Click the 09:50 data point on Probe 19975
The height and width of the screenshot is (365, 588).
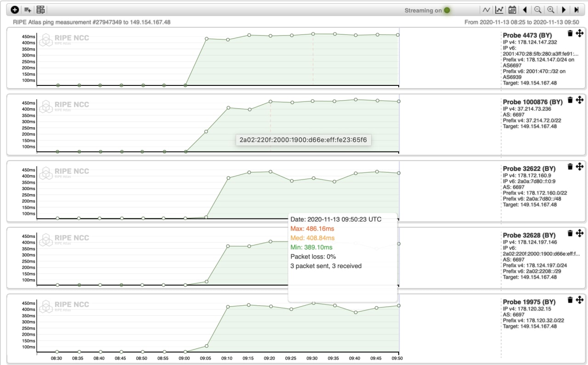pyautogui.click(x=398, y=305)
